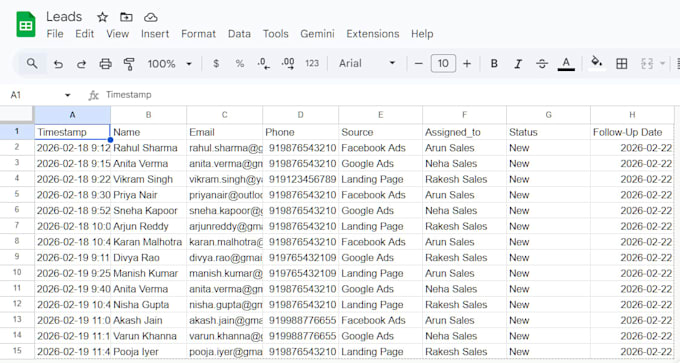Select row 9 header
Screen dimensions: 680x363
click(17, 257)
